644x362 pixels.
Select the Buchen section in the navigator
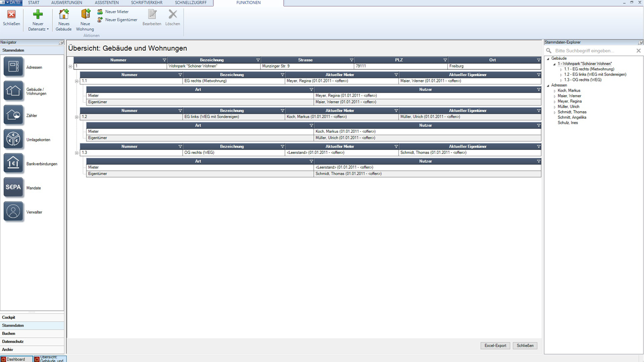[9, 333]
